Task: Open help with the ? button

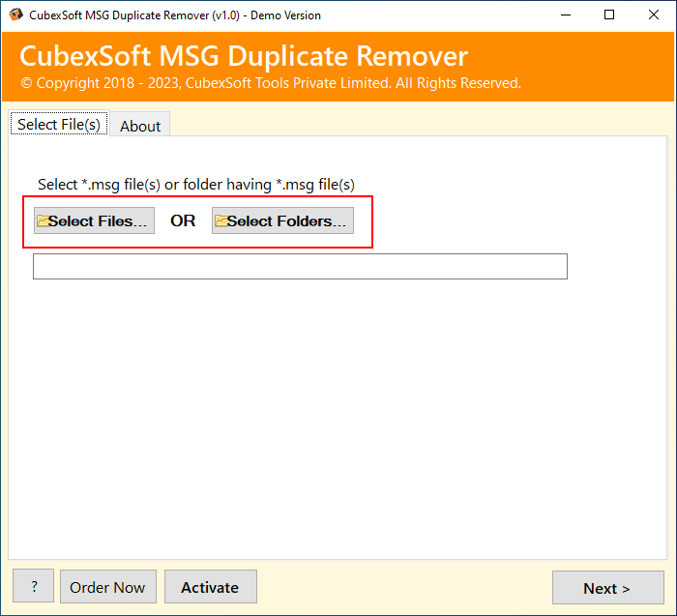Action: pos(33,586)
